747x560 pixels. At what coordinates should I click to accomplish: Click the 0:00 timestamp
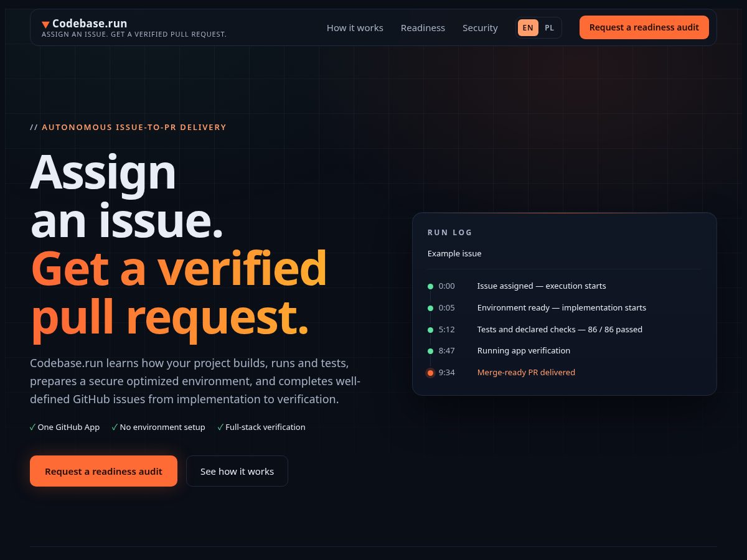pos(447,286)
